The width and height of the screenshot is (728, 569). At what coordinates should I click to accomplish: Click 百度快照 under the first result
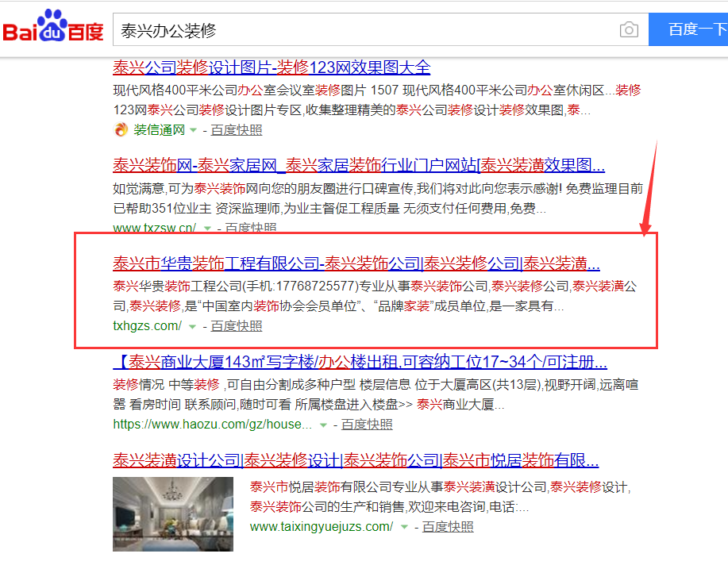pos(236,129)
